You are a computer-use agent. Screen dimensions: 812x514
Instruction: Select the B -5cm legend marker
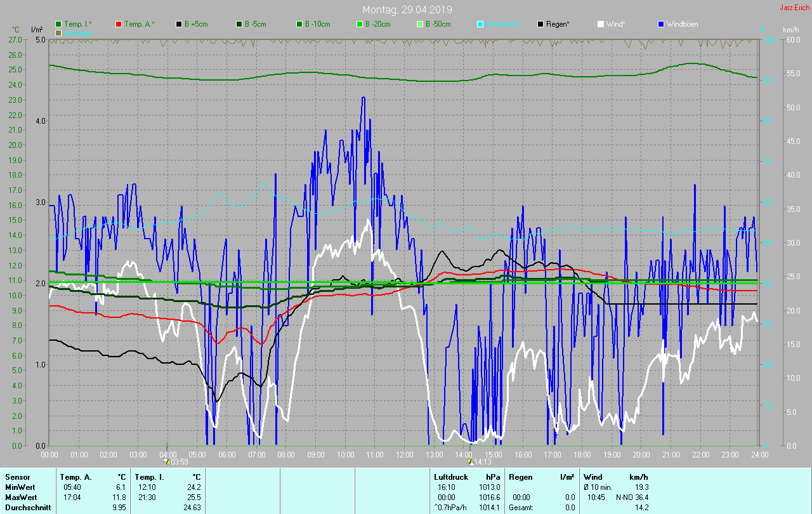coord(239,24)
